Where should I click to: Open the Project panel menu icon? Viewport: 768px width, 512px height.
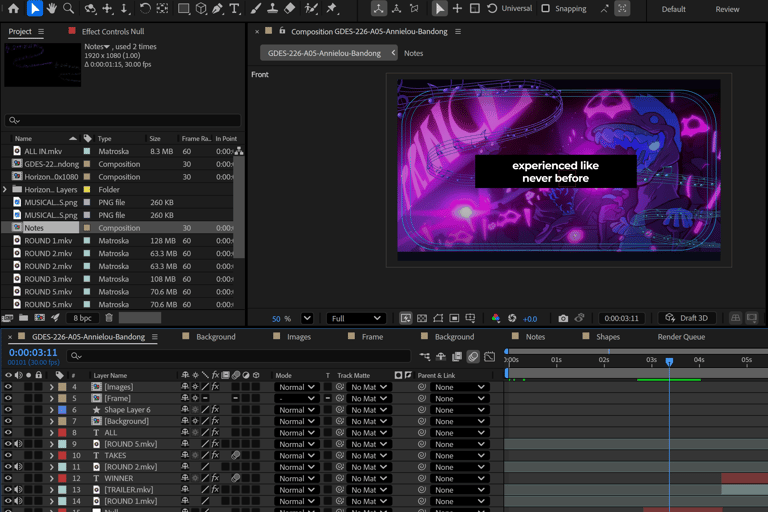point(41,31)
